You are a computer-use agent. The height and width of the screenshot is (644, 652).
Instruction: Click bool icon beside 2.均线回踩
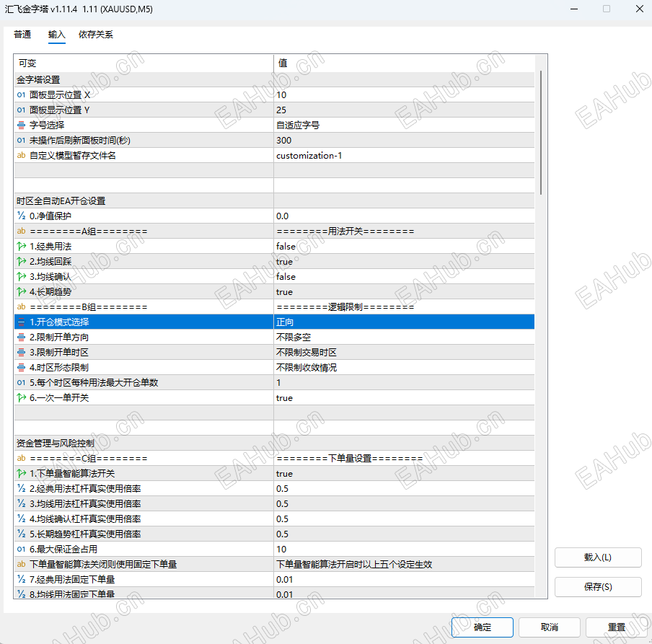point(21,262)
